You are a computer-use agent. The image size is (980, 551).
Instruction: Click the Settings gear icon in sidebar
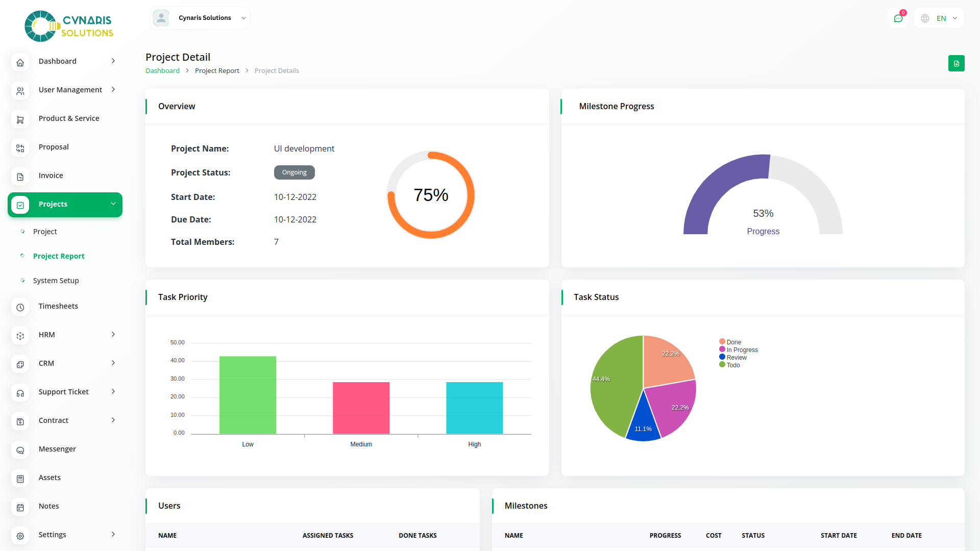(20, 536)
